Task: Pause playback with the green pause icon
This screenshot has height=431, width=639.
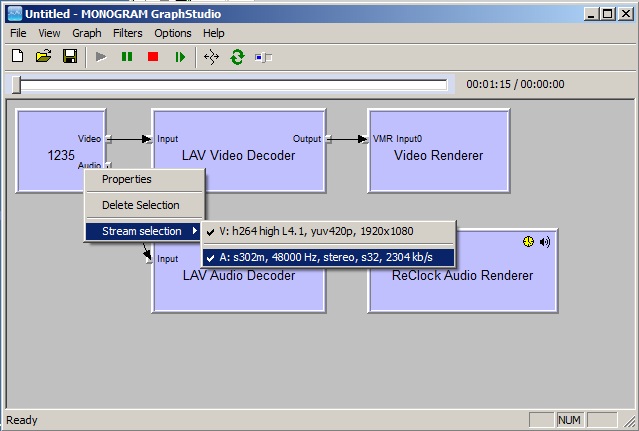Action: [127, 57]
